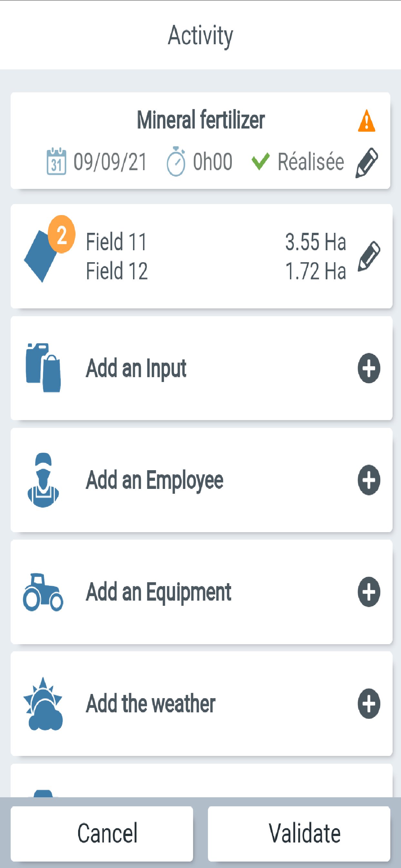Tap the orange badge showing 2 fields
Viewport: 401px width, 868px height.
pos(62,234)
